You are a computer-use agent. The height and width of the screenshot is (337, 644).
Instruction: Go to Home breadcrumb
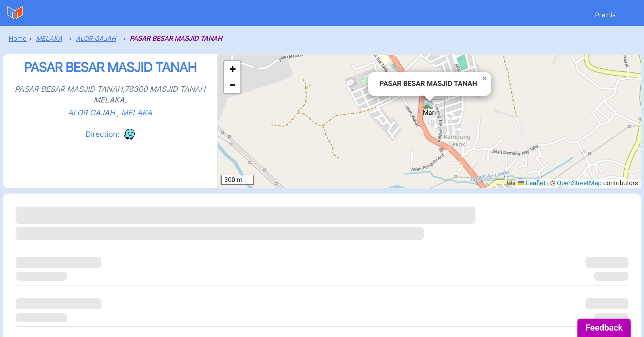pyautogui.click(x=17, y=39)
